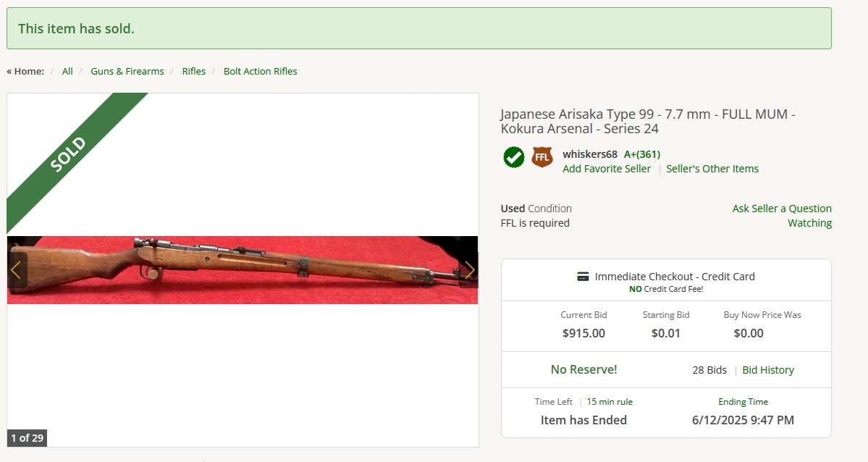Open the Arisaka rifle main photo
The image size is (868, 462).
point(243,270)
